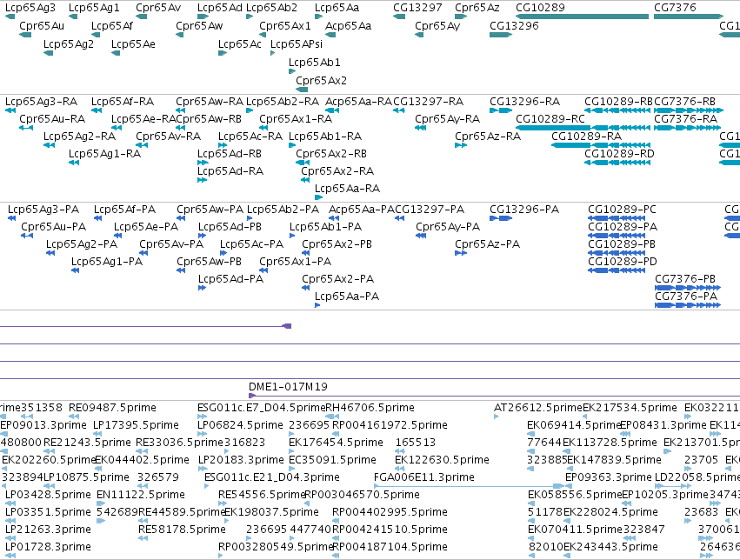This screenshot has width=740, height=560.
Task: Click EST EK198037.5prime
Action: coord(271,512)
